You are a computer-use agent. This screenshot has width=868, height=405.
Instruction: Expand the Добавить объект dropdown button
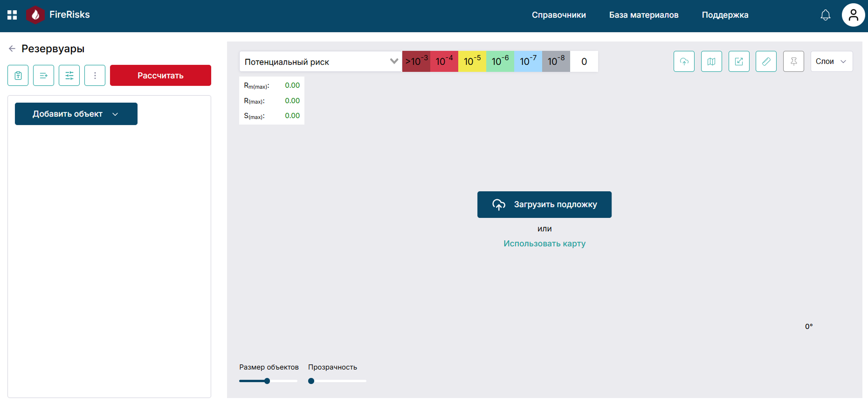[x=76, y=114]
